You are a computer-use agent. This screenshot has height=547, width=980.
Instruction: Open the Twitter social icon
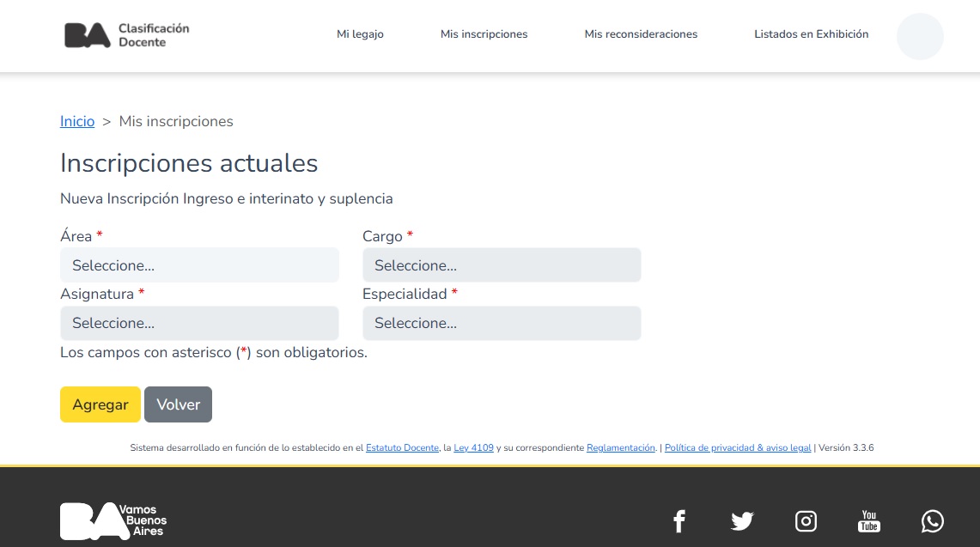[x=741, y=521]
